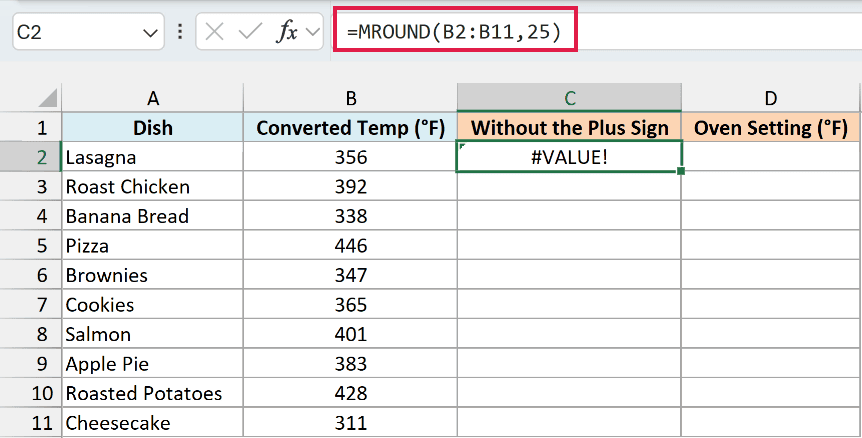Image resolution: width=862 pixels, height=438 pixels.
Task: Click the value 428 in column B
Action: coord(350,393)
